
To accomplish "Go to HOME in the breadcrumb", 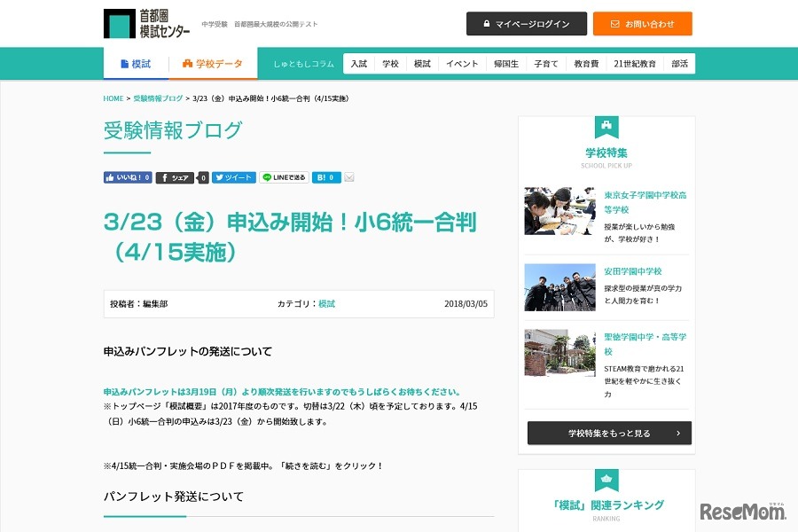I will 113,98.
